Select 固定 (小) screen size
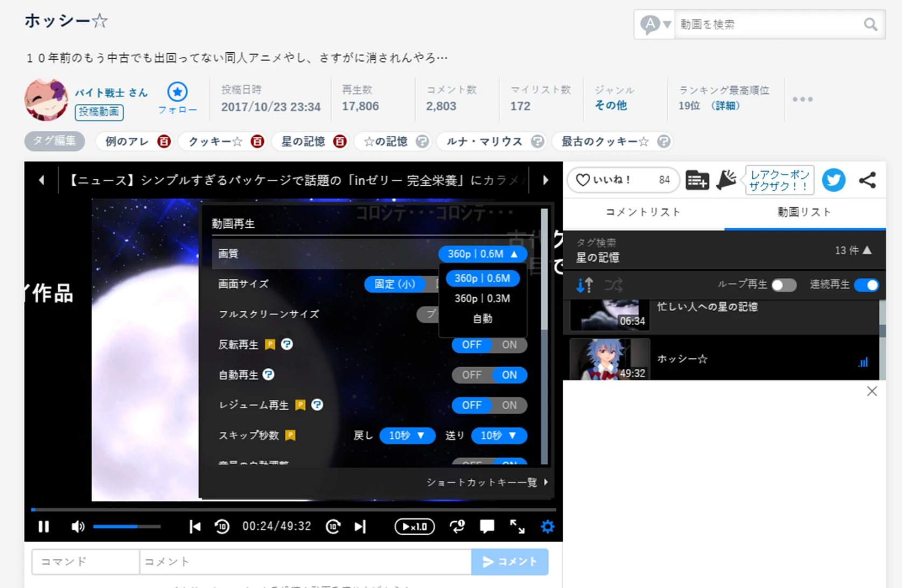This screenshot has width=902, height=588. tap(395, 284)
